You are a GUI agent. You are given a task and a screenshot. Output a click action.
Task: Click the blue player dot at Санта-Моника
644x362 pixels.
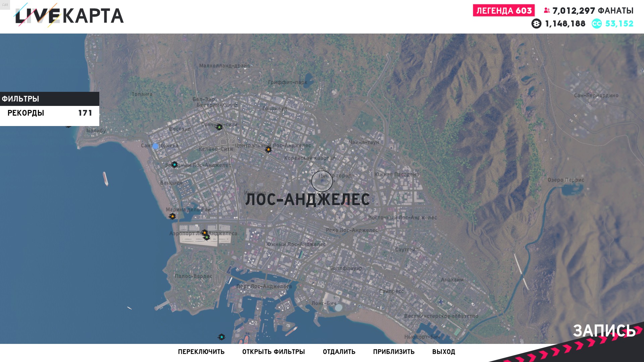tap(155, 146)
